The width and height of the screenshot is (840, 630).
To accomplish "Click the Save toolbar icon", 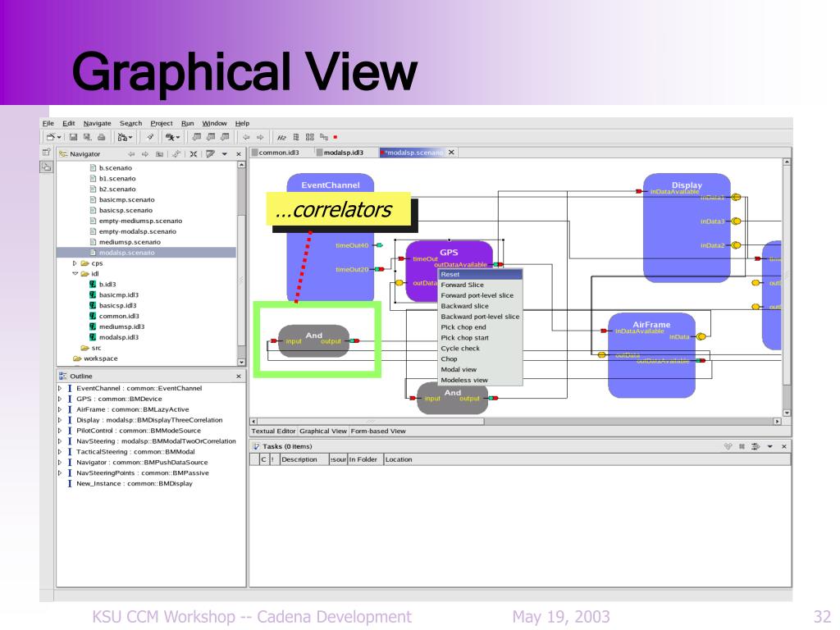I will click(73, 137).
